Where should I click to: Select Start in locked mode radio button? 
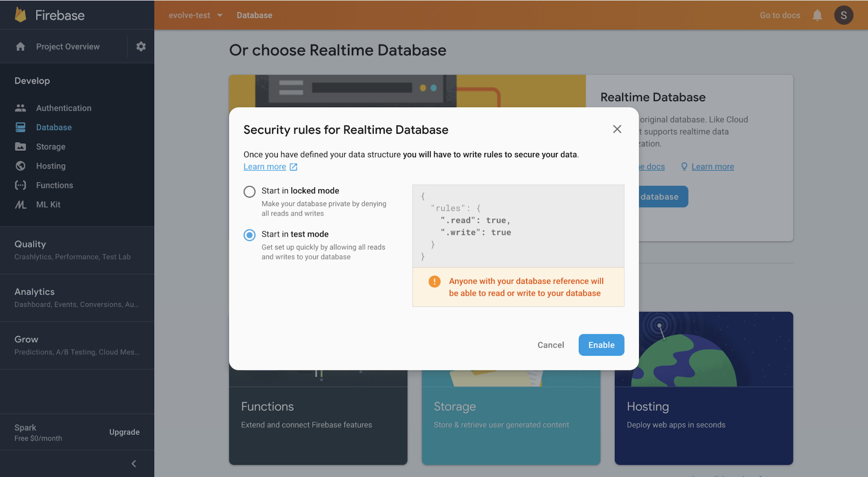tap(249, 192)
